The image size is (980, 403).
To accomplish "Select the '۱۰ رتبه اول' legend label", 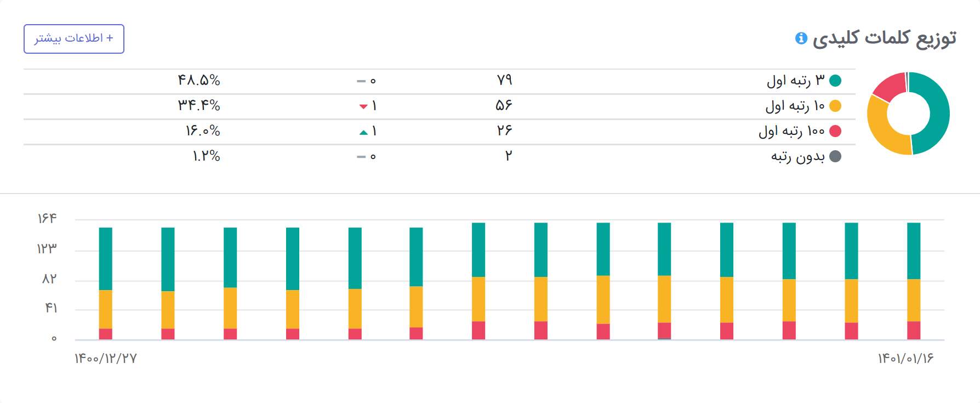I will click(795, 106).
